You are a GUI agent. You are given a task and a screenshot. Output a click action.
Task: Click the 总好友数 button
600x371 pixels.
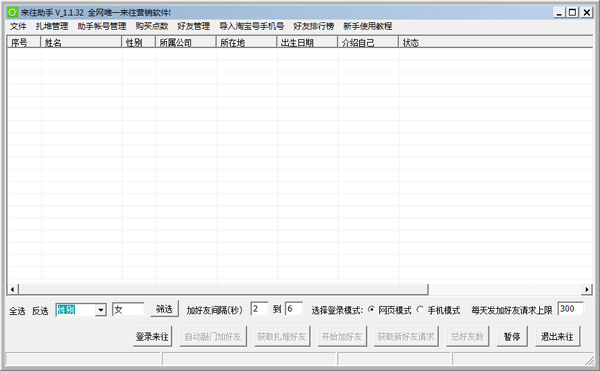(468, 337)
